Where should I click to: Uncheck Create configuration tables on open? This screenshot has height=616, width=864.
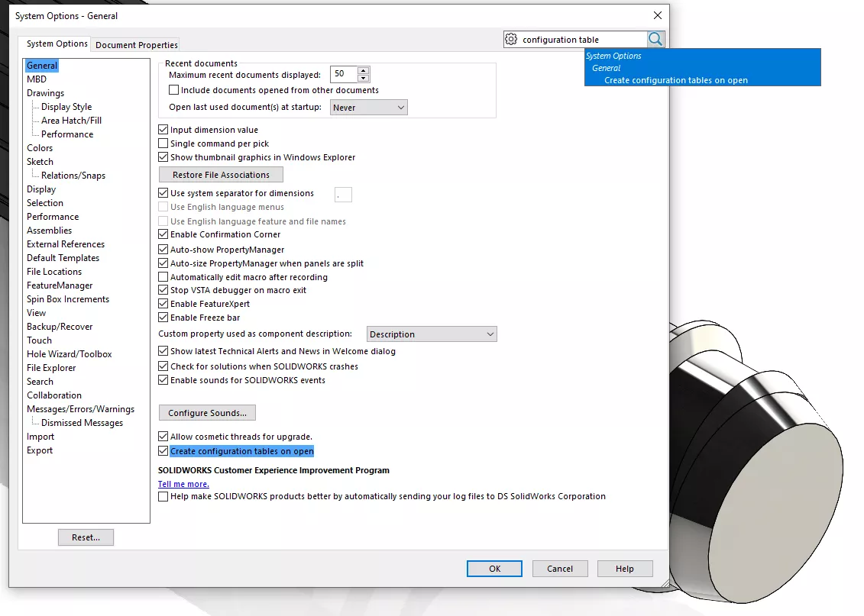pyautogui.click(x=163, y=451)
